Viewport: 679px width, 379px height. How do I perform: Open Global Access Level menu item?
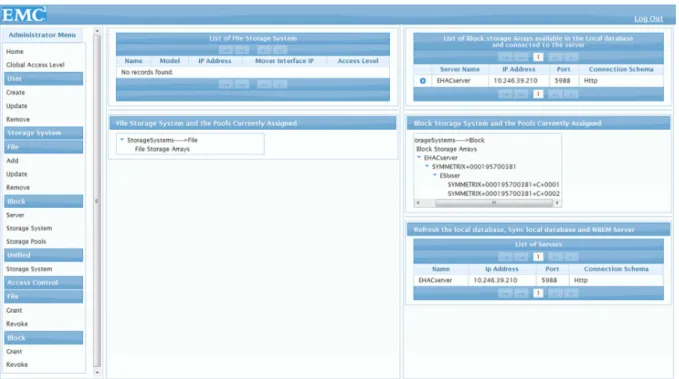click(x=35, y=65)
